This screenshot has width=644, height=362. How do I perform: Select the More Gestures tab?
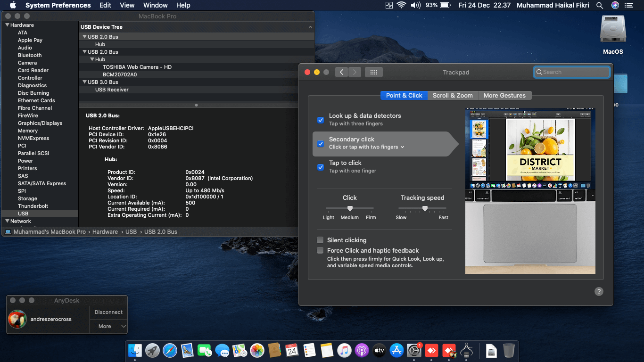click(x=504, y=95)
